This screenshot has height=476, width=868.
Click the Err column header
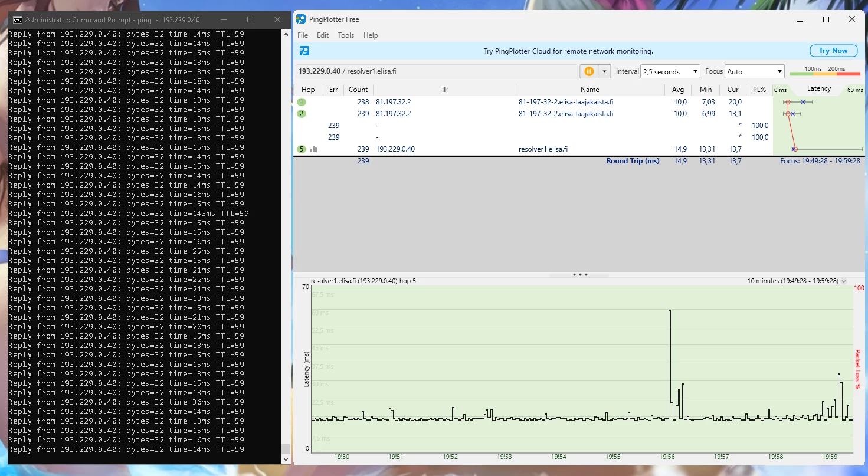click(x=334, y=90)
